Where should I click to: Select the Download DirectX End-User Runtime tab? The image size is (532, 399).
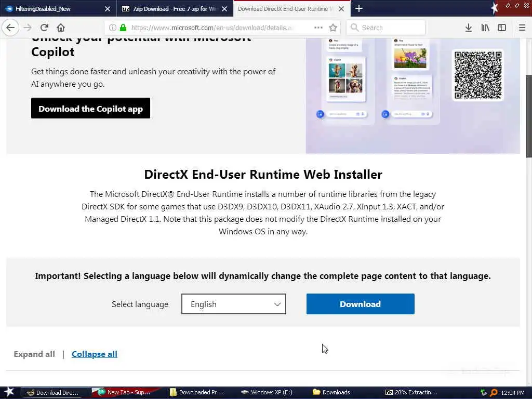pyautogui.click(x=292, y=8)
